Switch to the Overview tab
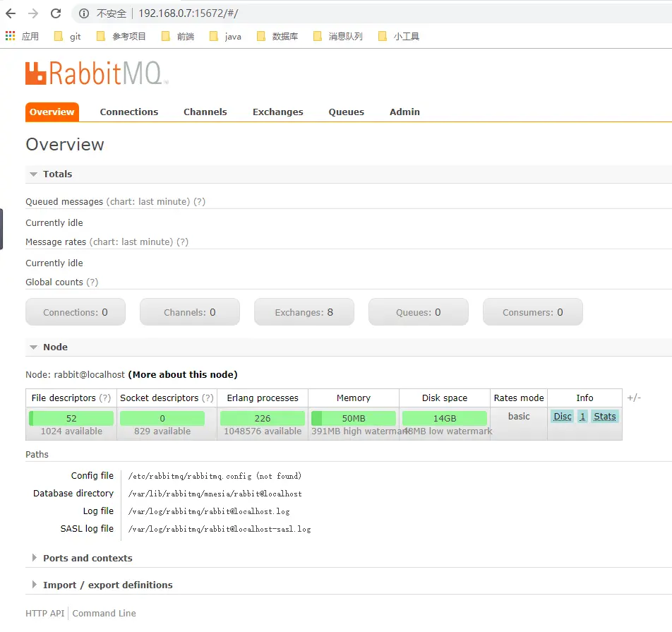 (52, 112)
